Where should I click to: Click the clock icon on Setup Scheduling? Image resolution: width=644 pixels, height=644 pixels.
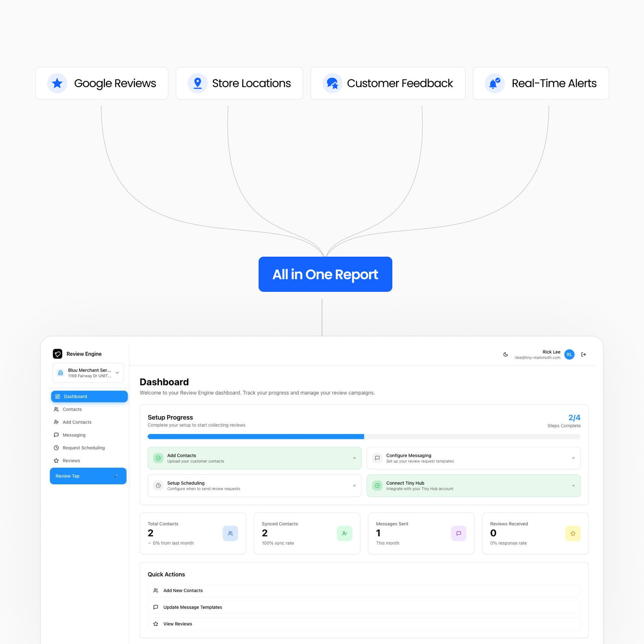158,485
